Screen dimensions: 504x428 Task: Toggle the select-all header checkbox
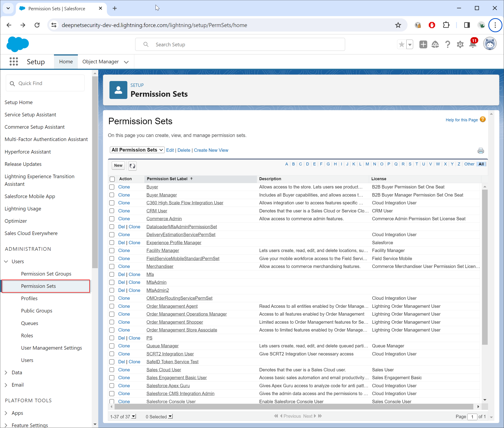(112, 179)
